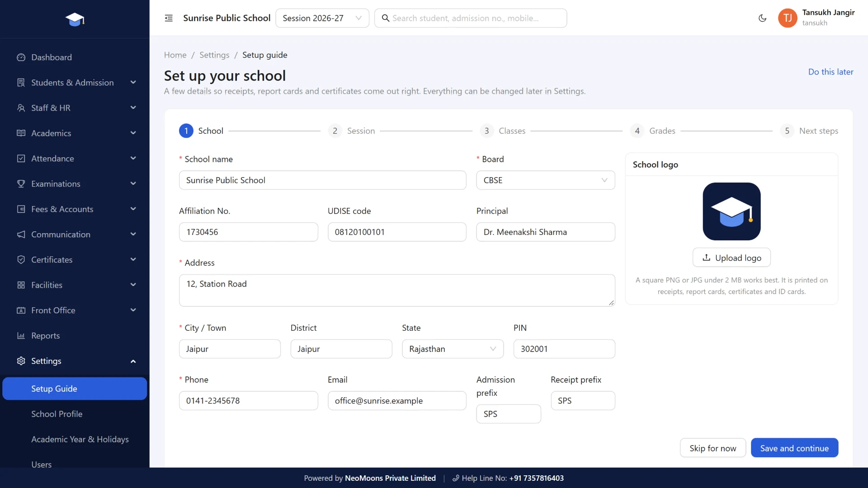Click the Settings gear icon

pos(21,361)
